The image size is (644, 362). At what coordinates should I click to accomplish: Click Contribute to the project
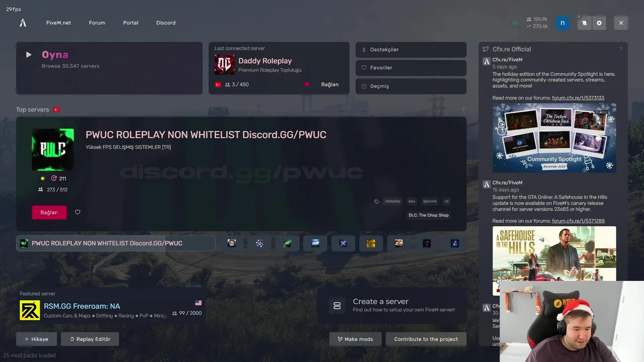(426, 339)
